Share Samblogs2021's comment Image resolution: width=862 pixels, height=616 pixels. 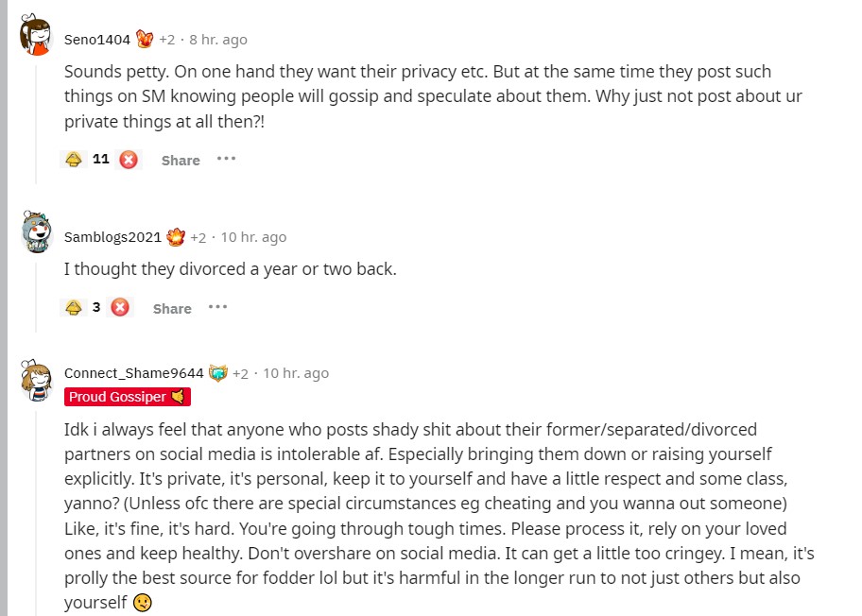point(172,309)
